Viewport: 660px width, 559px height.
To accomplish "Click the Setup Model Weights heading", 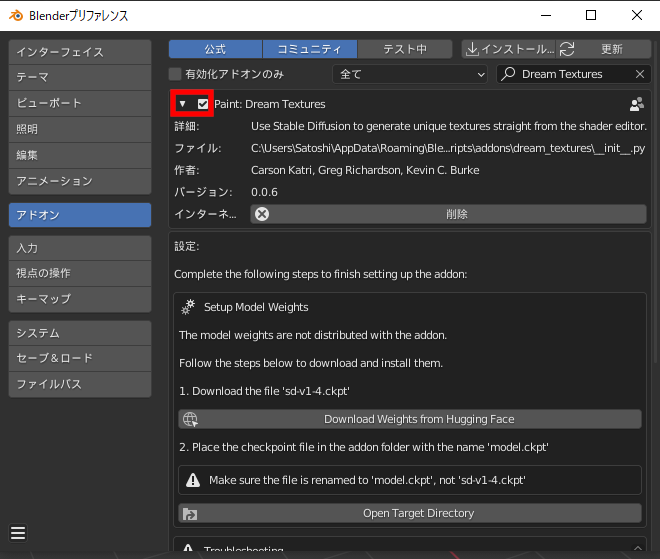I will [x=256, y=307].
